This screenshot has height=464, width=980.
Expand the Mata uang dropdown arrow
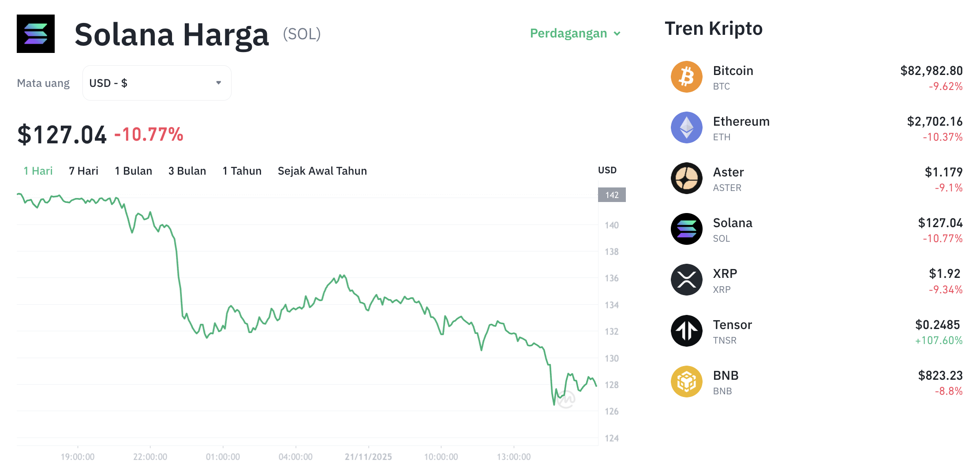218,82
